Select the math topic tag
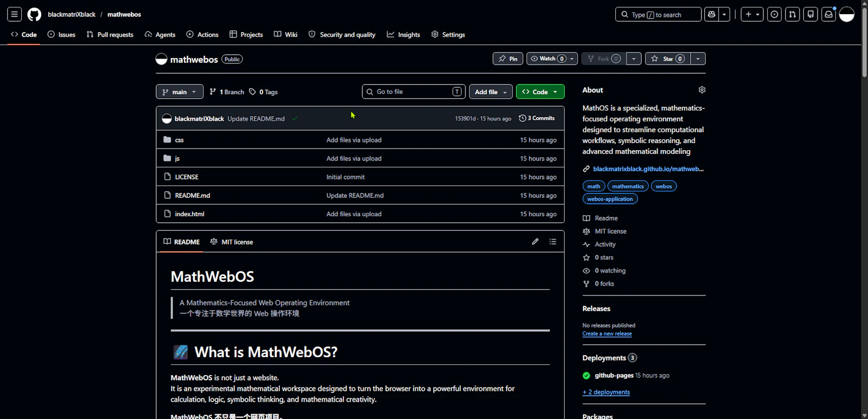This screenshot has height=419, width=868. coord(594,186)
